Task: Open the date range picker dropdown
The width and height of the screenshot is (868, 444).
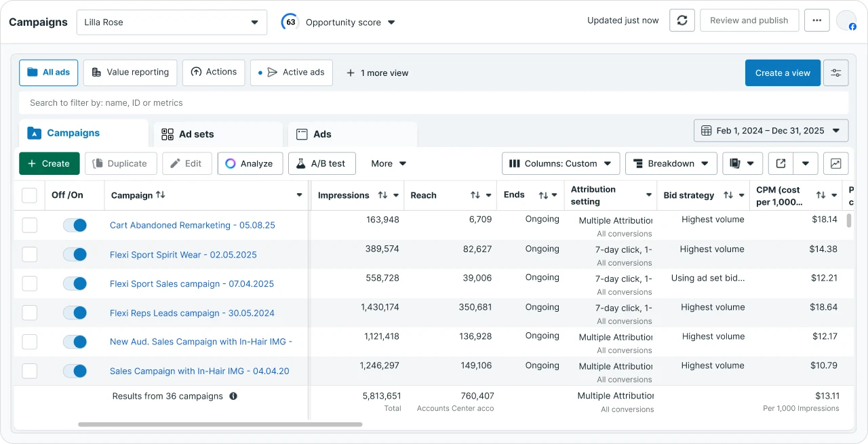Action: (771, 131)
